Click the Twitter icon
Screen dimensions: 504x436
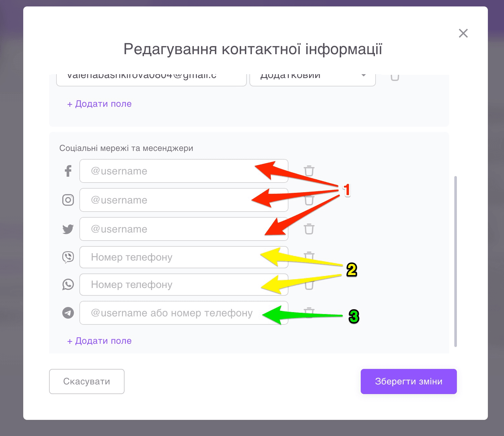(67, 229)
